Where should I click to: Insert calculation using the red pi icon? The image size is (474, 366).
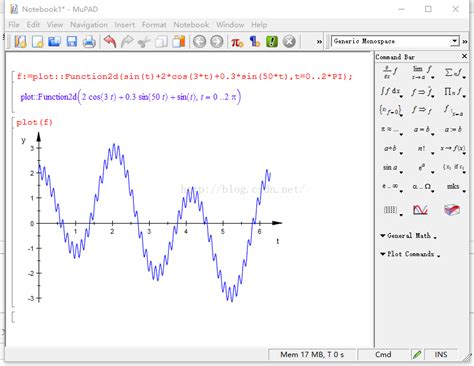(237, 42)
